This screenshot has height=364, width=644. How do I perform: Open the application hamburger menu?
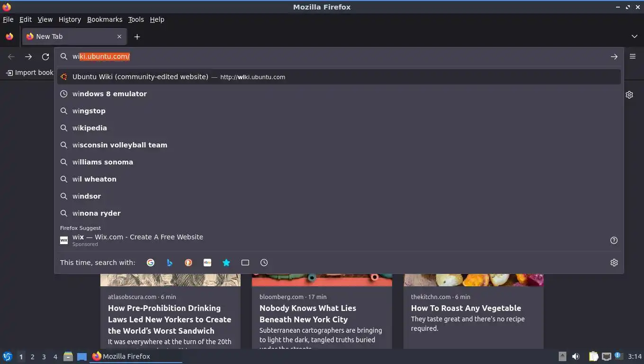(633, 56)
